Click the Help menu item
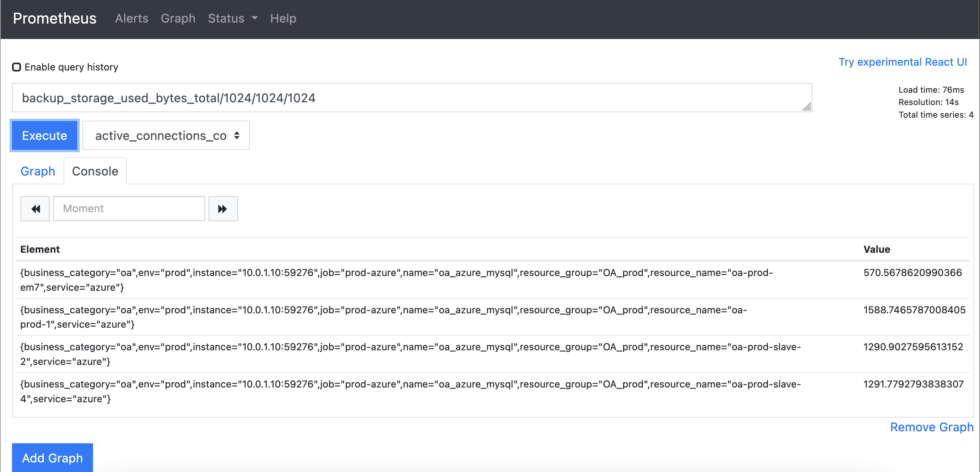 click(x=282, y=18)
